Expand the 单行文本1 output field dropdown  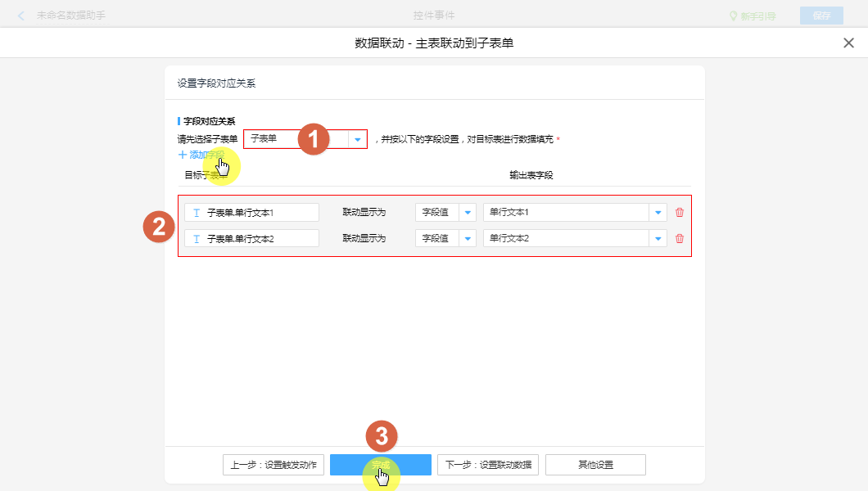pos(658,213)
